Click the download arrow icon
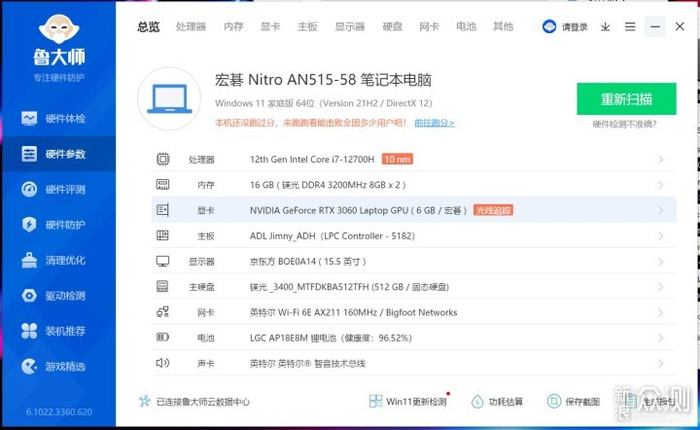 tap(605, 27)
